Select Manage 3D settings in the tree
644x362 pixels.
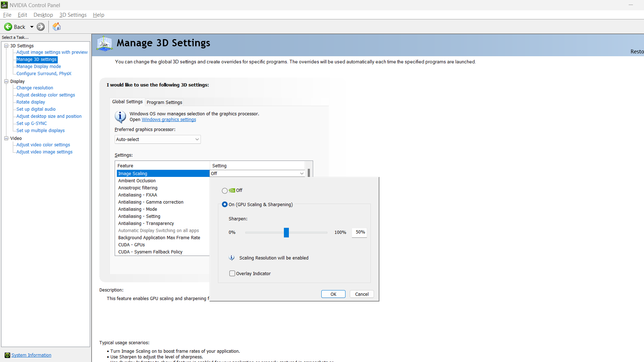coord(37,59)
